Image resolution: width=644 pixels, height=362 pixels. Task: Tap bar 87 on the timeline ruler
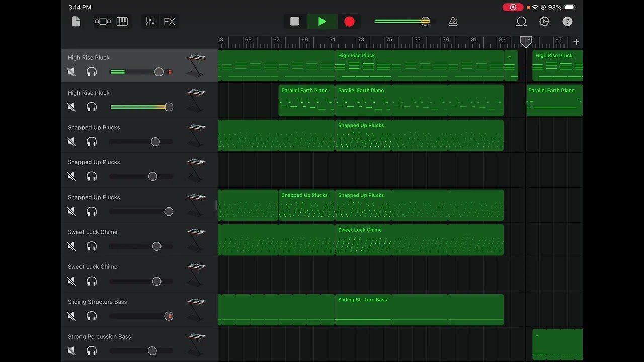pyautogui.click(x=558, y=39)
